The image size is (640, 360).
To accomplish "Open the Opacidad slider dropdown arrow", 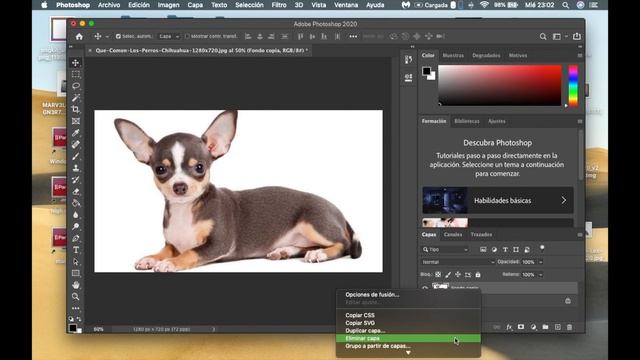I will pos(541,262).
